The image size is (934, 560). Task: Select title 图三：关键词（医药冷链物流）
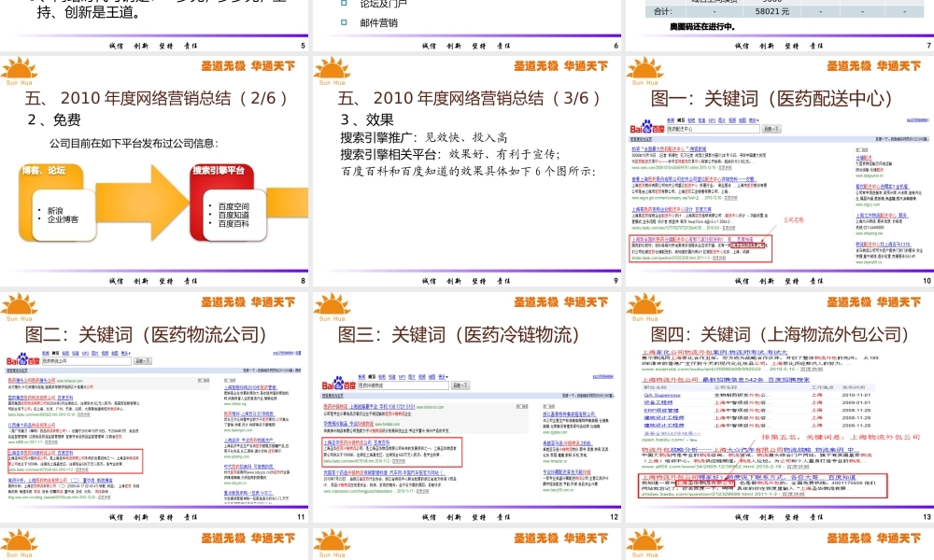[459, 334]
